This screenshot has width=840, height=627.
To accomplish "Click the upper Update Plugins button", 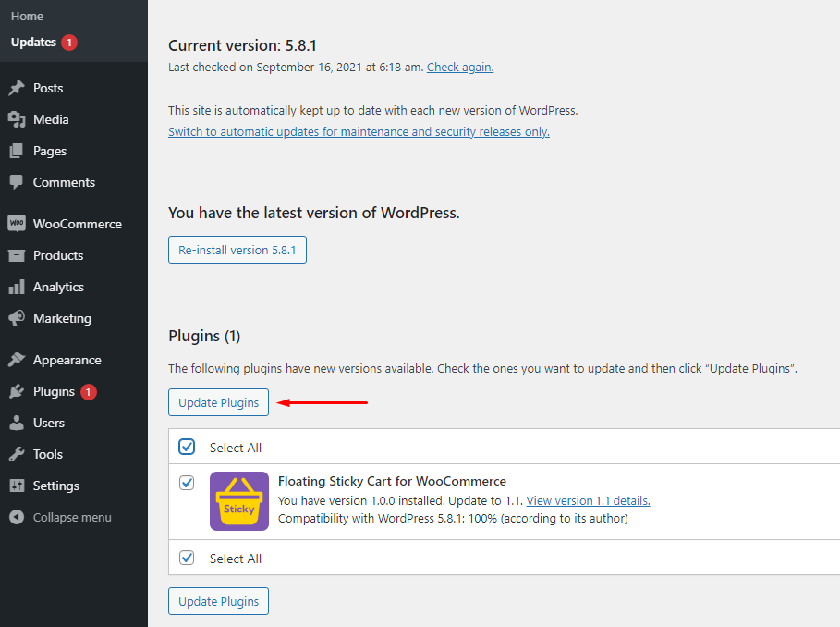I will click(x=218, y=402).
